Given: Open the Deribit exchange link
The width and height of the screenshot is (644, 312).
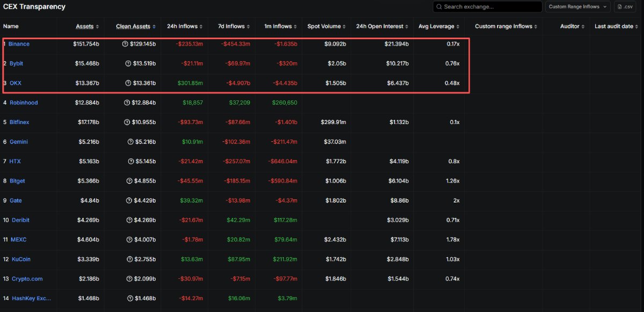Looking at the screenshot, I should 20,220.
